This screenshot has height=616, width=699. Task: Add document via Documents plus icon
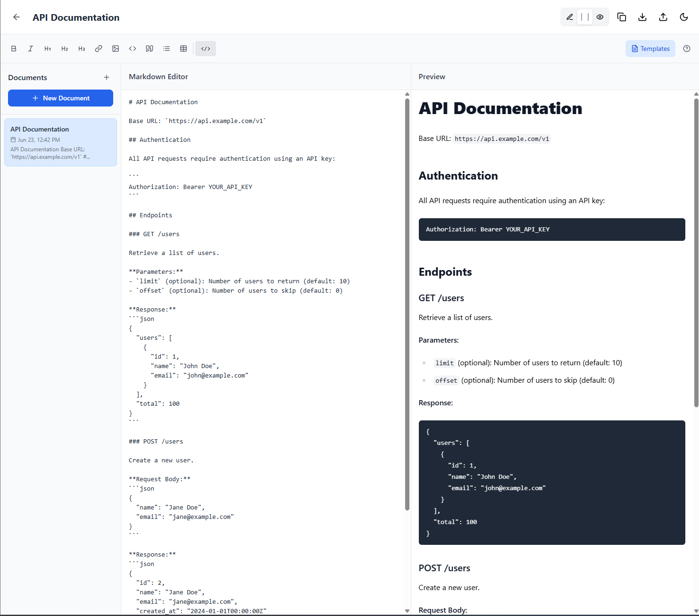click(x=107, y=77)
